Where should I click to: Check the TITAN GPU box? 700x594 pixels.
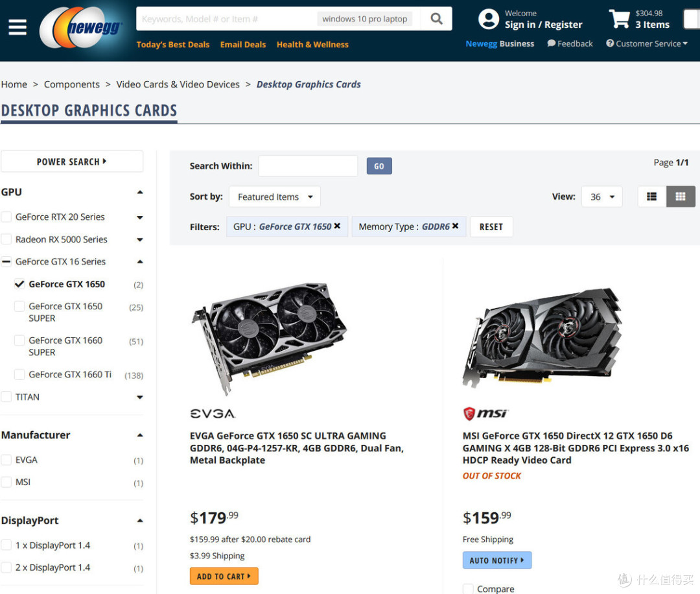(x=6, y=397)
